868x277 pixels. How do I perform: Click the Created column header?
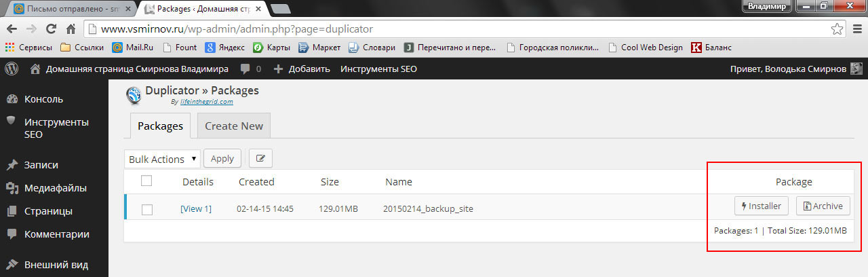click(256, 181)
